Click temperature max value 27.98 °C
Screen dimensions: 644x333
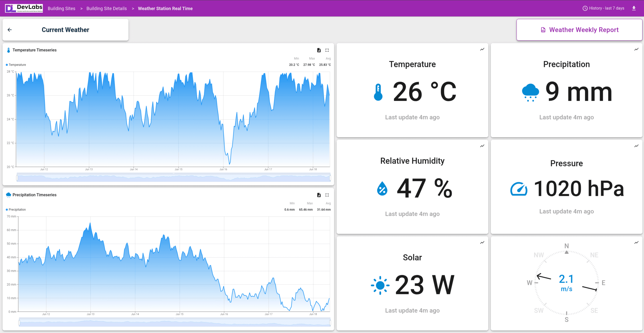click(x=309, y=65)
